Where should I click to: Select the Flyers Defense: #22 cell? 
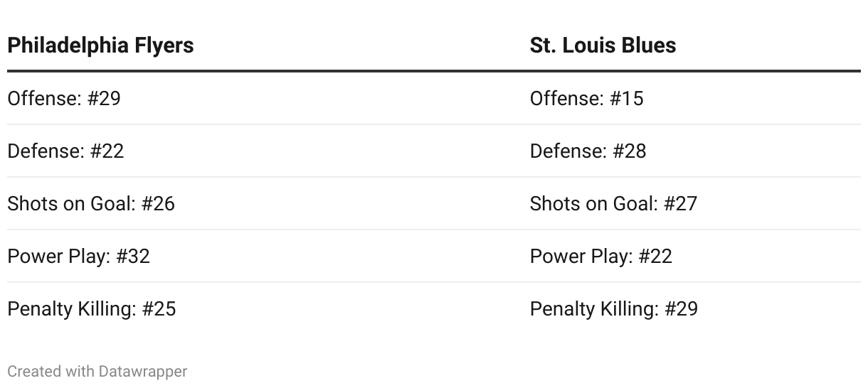click(65, 151)
